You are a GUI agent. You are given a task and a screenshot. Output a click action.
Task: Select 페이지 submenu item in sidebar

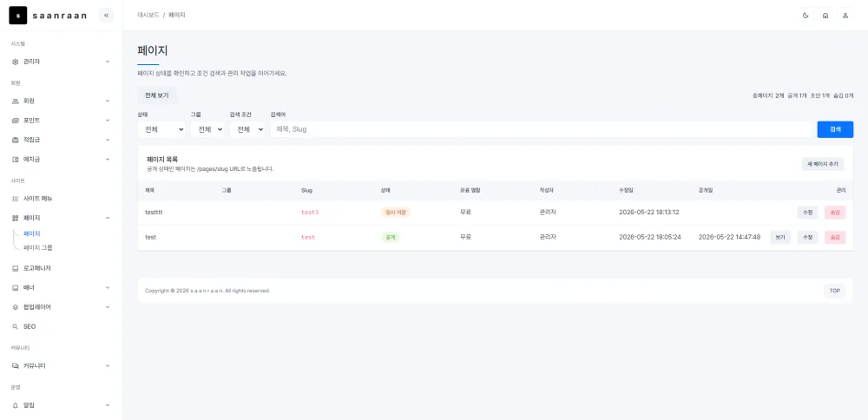pyautogui.click(x=31, y=233)
